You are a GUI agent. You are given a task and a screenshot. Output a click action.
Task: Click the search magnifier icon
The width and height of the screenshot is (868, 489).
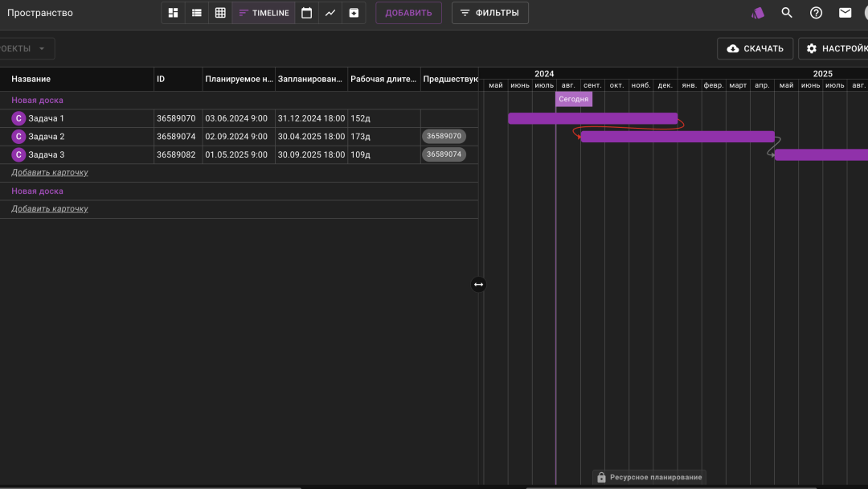787,13
